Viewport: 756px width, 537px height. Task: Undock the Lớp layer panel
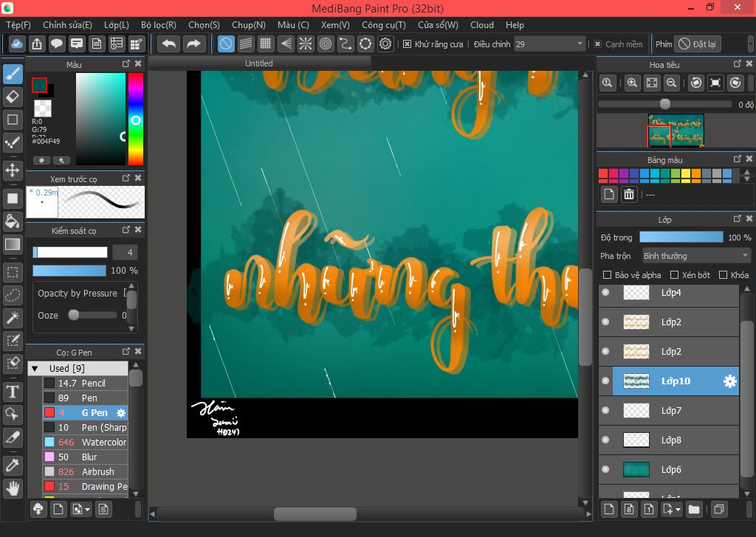[738, 218]
